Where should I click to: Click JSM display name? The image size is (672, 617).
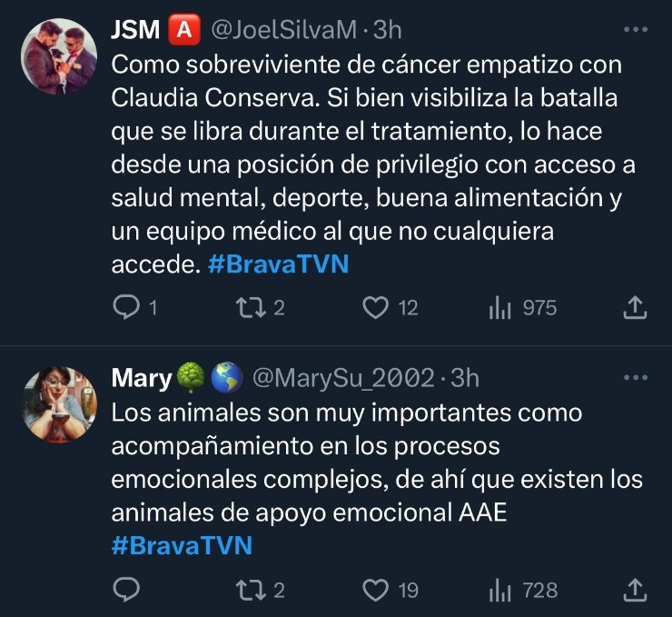(135, 30)
